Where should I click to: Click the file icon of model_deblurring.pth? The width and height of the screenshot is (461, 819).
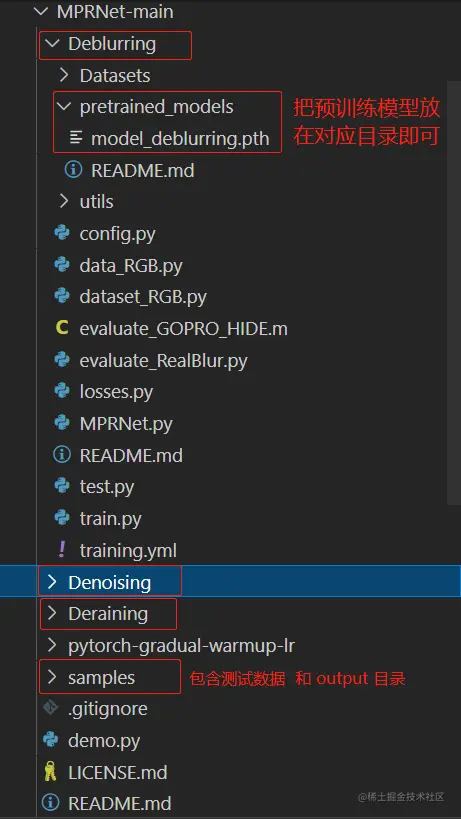coord(76,138)
